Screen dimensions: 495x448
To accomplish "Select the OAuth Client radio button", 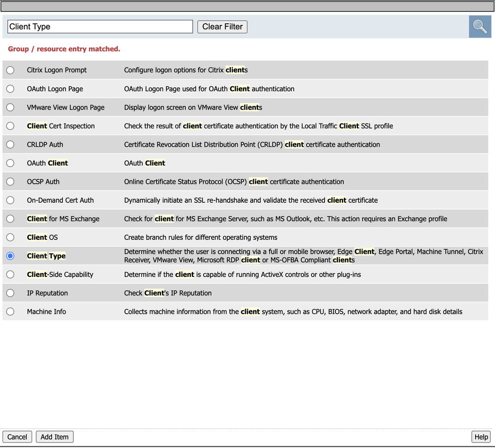I will click(x=10, y=163).
